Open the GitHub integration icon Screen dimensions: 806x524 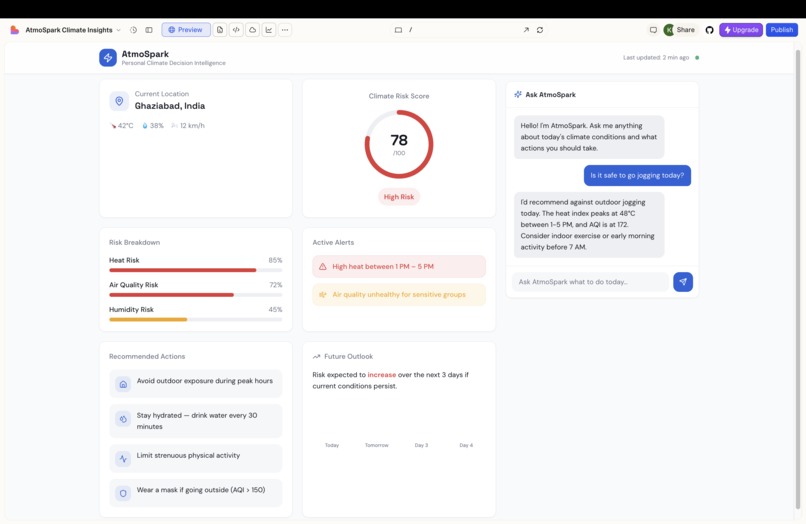coord(709,30)
